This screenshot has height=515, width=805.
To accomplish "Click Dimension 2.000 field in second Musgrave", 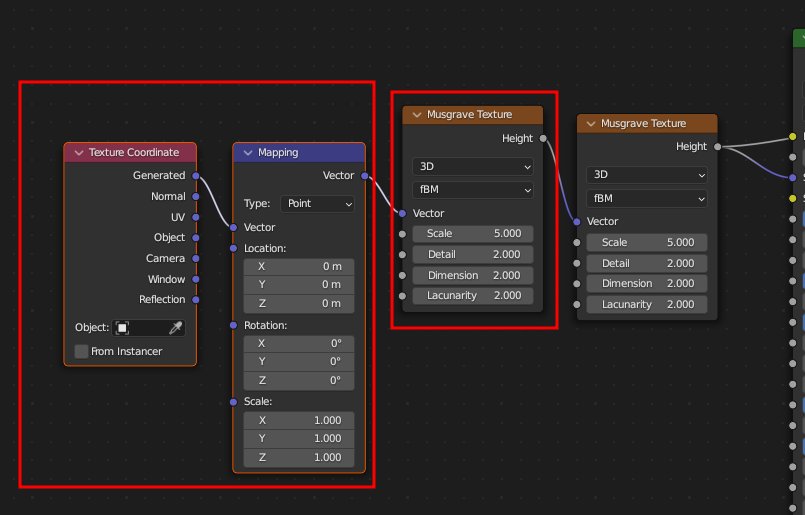I will click(647, 283).
